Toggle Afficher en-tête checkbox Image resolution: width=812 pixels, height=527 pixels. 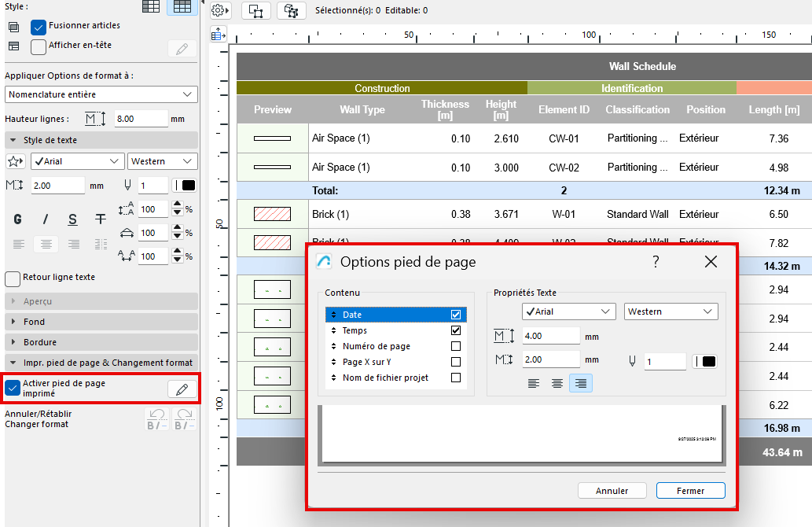(39, 46)
